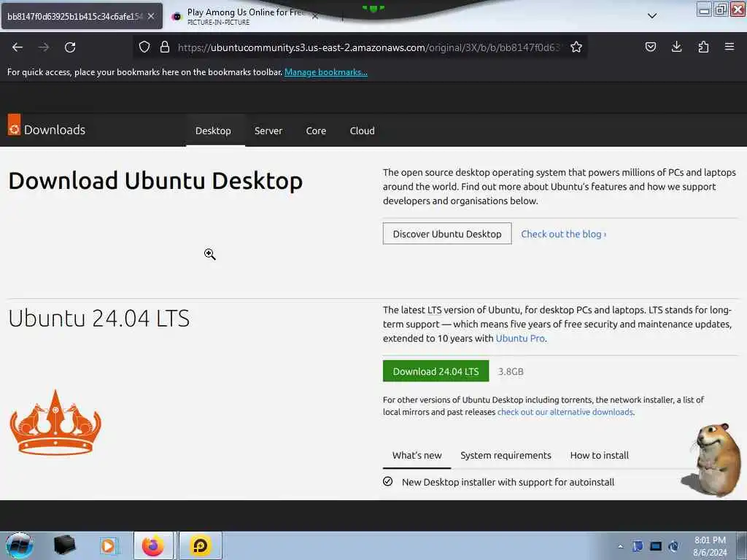Viewport: 747px width, 560px height.
Task: Minimize the Firefox window
Action: pyautogui.click(x=704, y=9)
